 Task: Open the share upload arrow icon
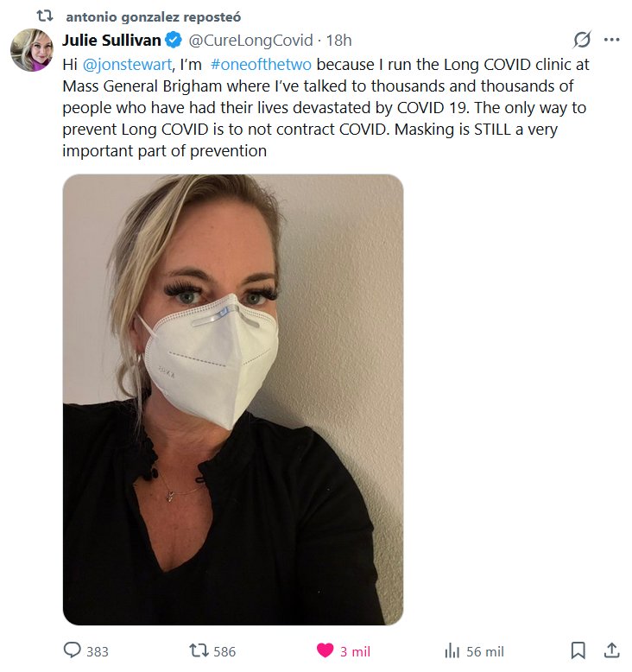click(x=611, y=650)
